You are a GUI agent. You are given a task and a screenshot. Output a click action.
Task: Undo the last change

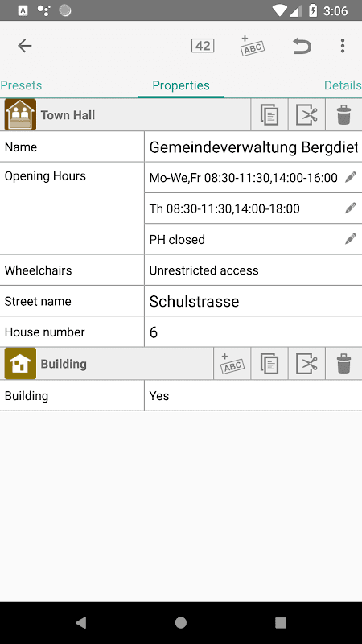[x=302, y=46]
